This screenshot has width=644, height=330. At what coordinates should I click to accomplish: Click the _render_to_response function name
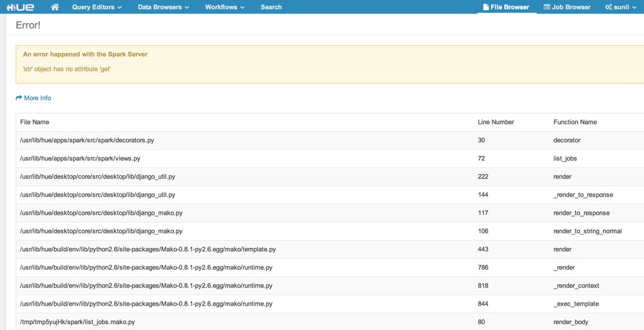583,195
